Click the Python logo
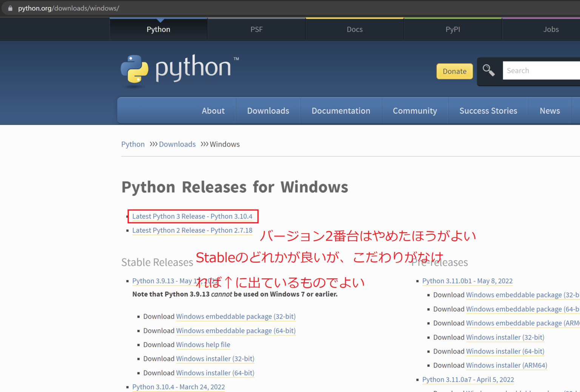Image resolution: width=580 pixels, height=392 pixels. (179, 69)
